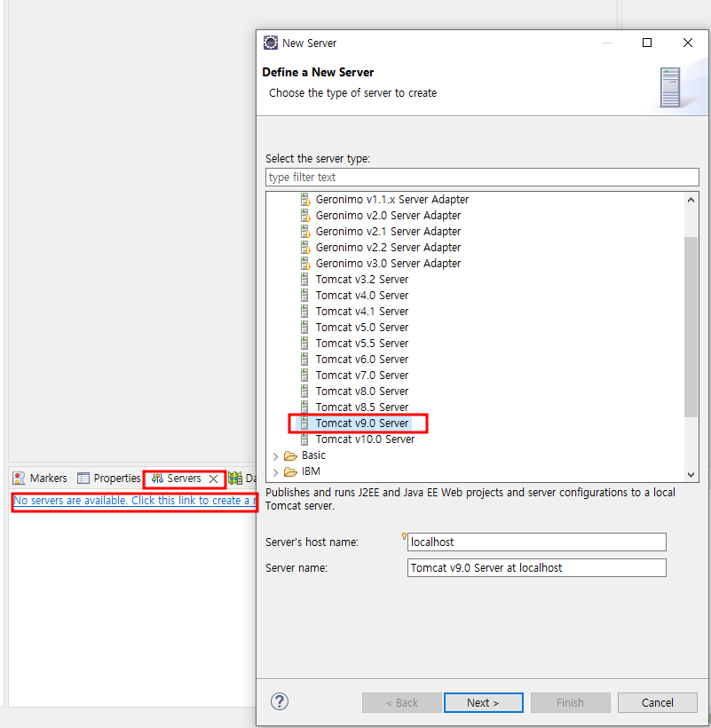Click the Tomcat v10.0 Server icon
The height and width of the screenshot is (728, 711).
tap(304, 439)
